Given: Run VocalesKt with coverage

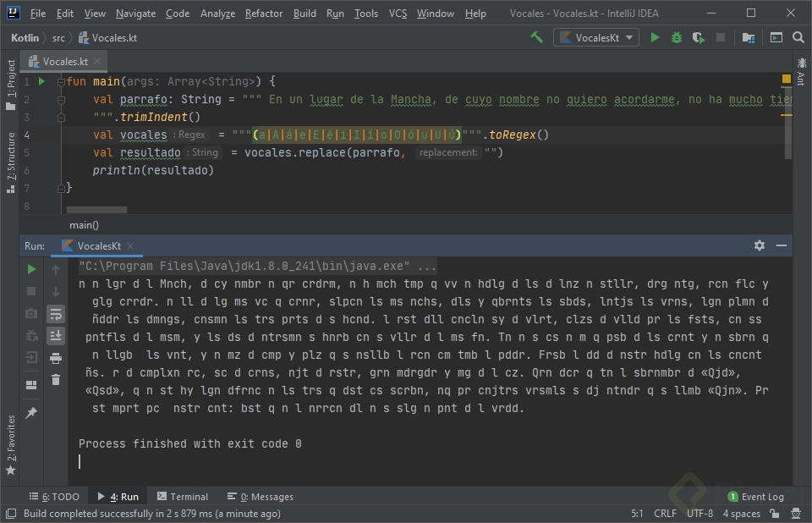Looking at the screenshot, I should [x=698, y=37].
